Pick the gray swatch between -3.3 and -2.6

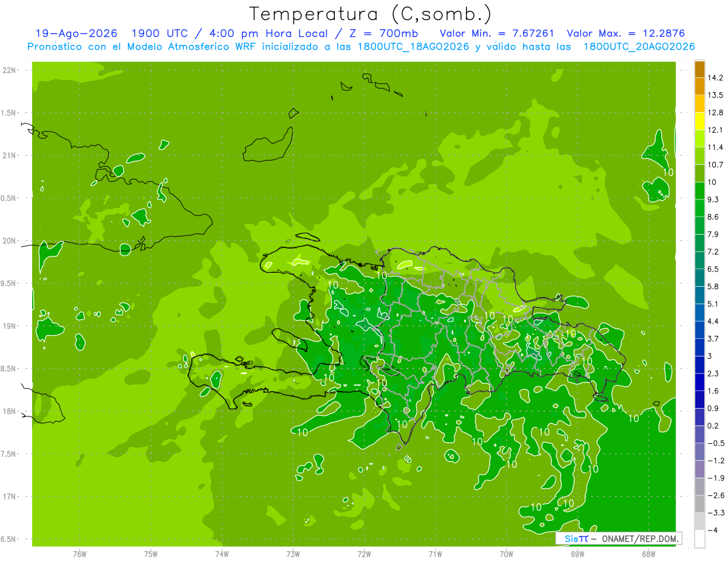[699, 504]
